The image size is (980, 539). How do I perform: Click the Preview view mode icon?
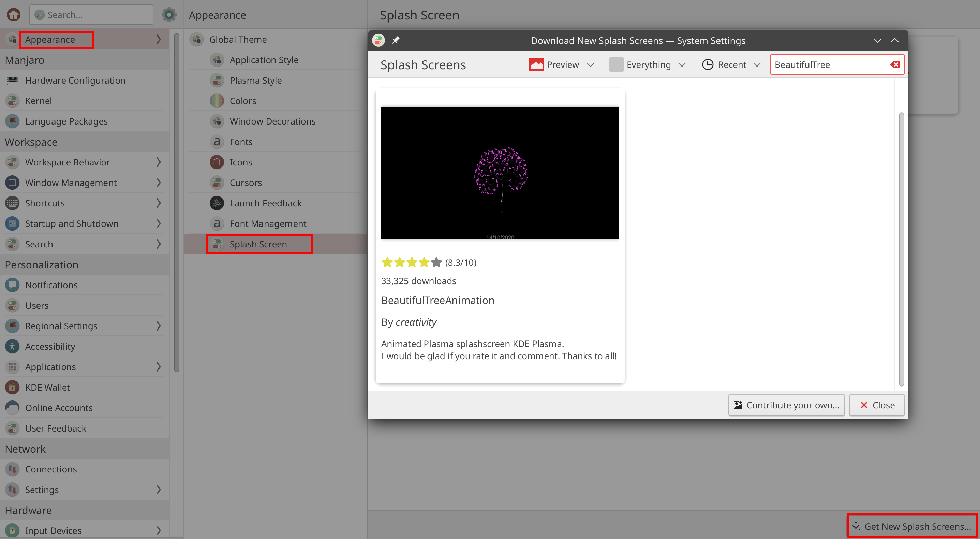(536, 65)
